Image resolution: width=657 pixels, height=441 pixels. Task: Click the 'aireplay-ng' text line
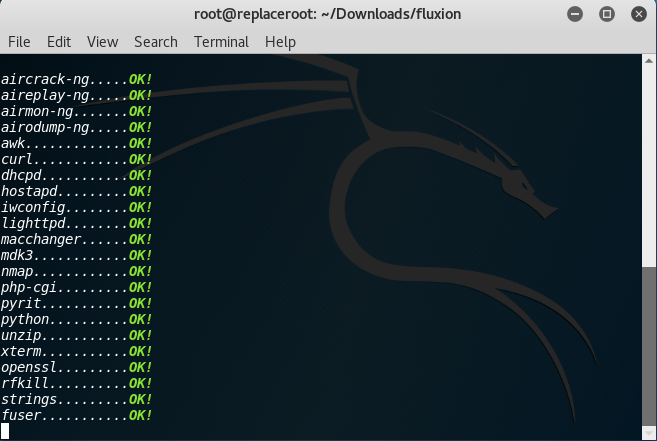(76, 95)
